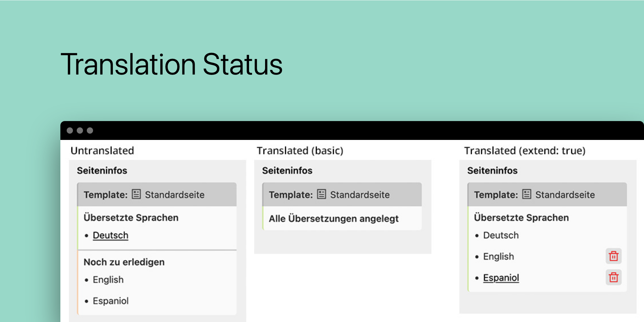Open the Espaniol link in the extended panel
Screen dimensions: 644x322
tap(501, 277)
